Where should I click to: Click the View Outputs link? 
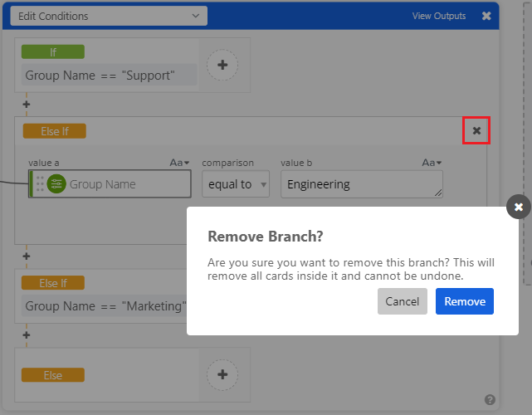point(439,16)
